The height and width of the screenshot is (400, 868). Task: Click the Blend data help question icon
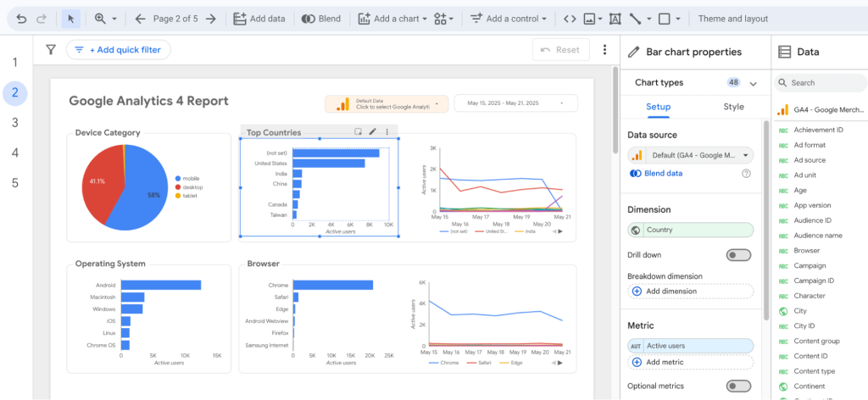pos(746,174)
